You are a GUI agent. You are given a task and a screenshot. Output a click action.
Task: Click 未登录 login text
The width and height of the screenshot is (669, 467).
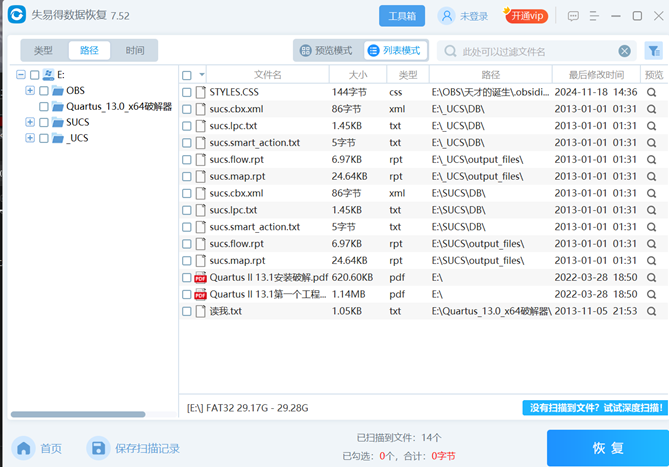click(474, 17)
